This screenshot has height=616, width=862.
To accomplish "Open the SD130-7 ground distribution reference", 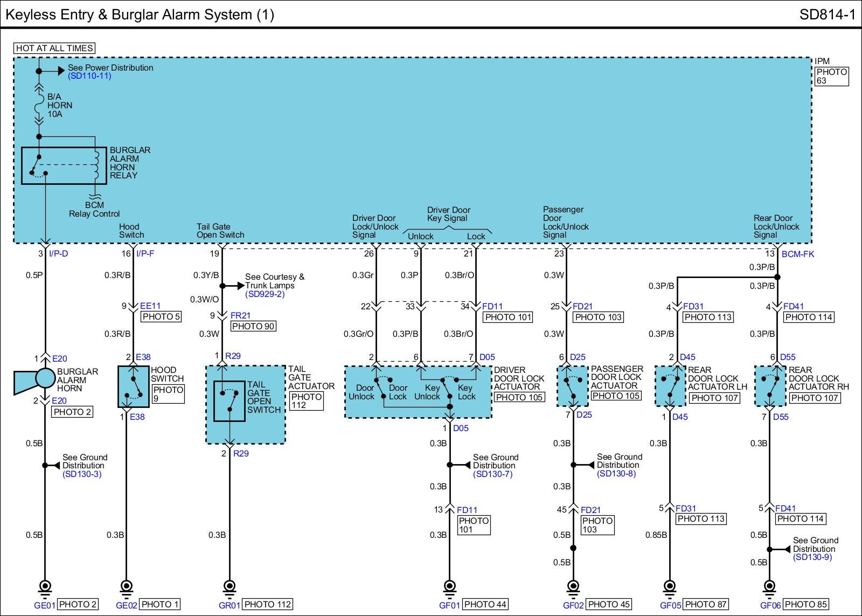I will coord(492,474).
